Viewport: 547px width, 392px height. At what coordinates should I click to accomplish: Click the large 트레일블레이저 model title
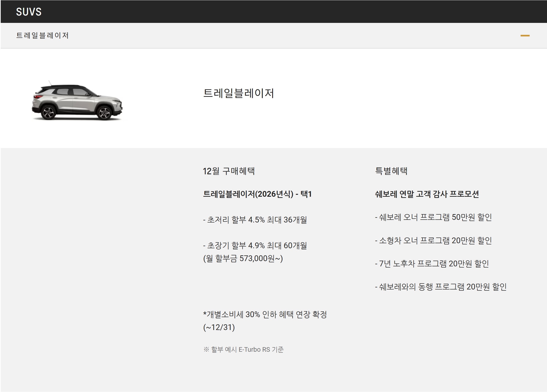tap(238, 93)
